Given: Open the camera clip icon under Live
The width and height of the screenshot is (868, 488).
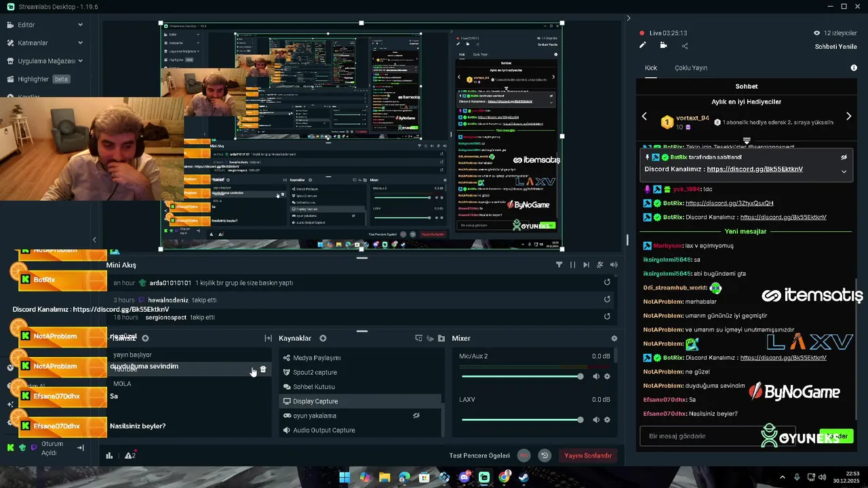Looking at the screenshot, I should pos(663,45).
